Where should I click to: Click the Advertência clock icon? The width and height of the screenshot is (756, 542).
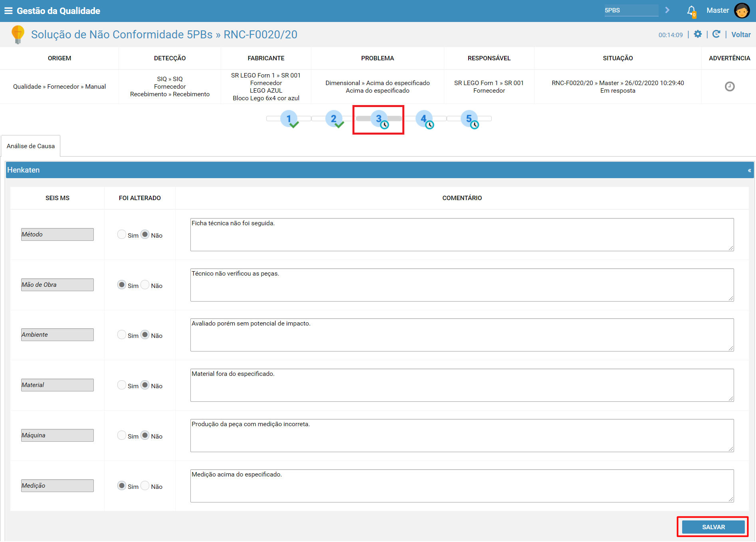coord(730,86)
